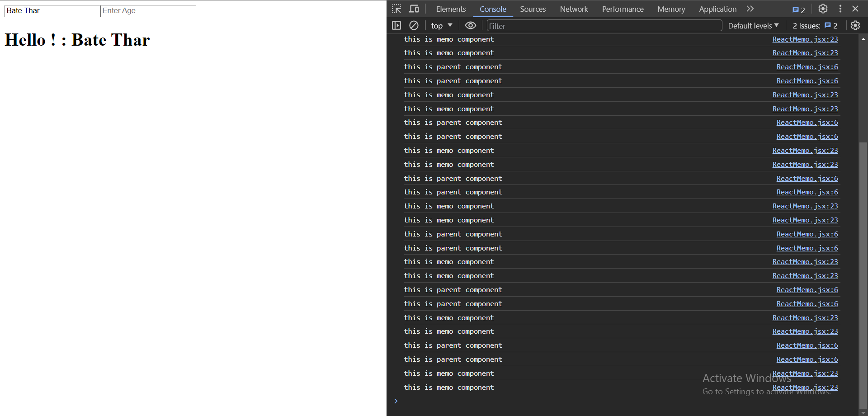Show the console sidebar panel icon
The image size is (868, 416).
tap(396, 26)
